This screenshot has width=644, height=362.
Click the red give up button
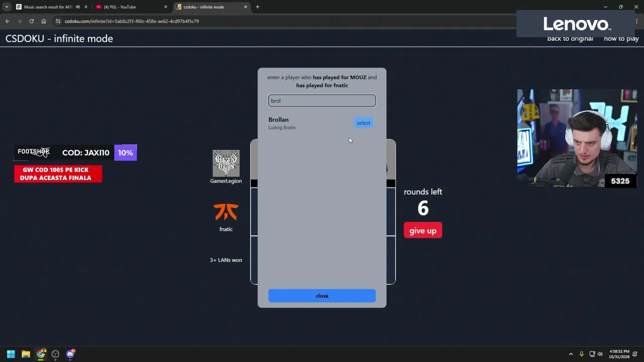[423, 231]
